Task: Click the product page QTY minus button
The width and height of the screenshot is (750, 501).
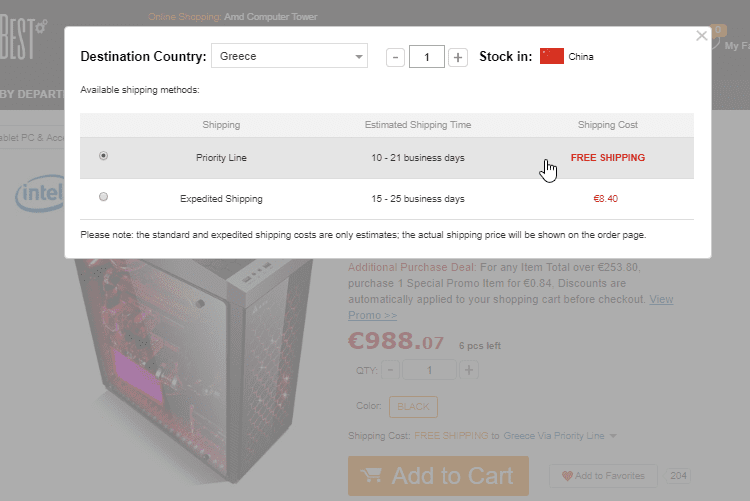Action: point(390,370)
